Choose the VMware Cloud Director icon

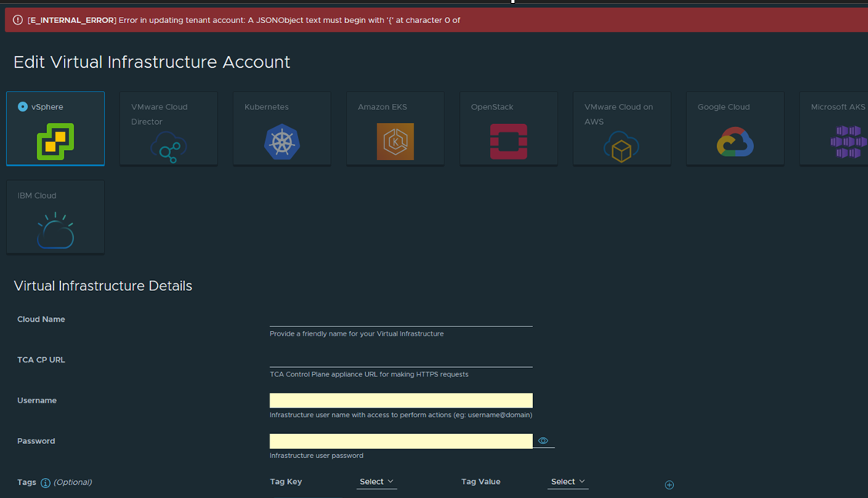[x=168, y=146]
